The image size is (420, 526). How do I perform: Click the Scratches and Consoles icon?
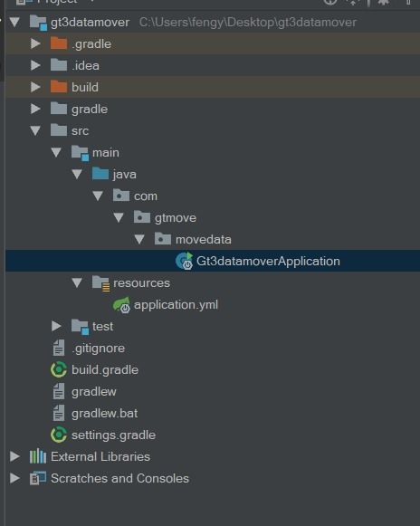point(38,478)
